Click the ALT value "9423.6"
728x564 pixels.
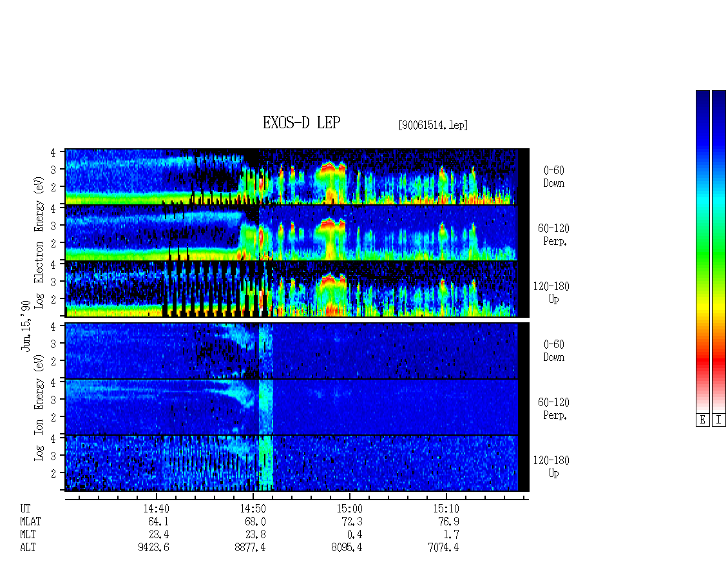click(154, 547)
